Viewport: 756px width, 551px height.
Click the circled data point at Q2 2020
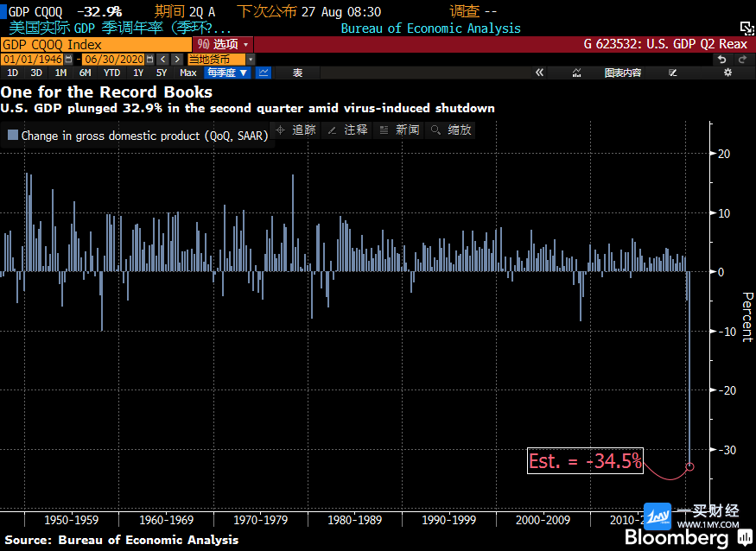[x=690, y=466]
